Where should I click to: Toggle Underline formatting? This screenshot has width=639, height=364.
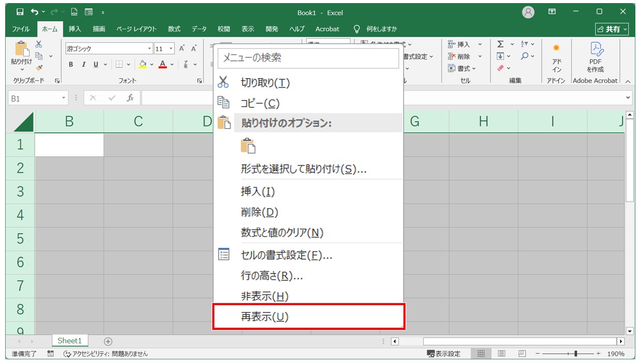click(x=96, y=65)
